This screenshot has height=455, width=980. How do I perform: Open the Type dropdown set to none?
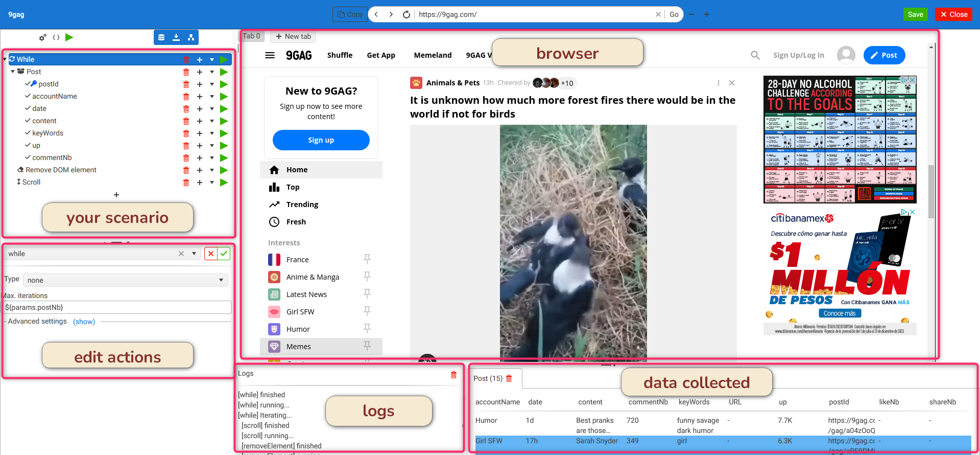(126, 280)
